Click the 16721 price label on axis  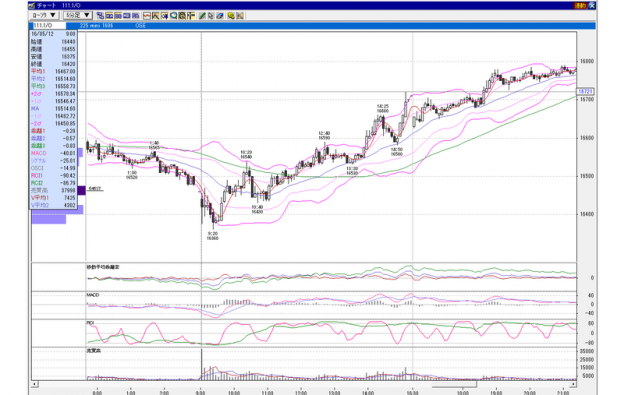coord(585,91)
